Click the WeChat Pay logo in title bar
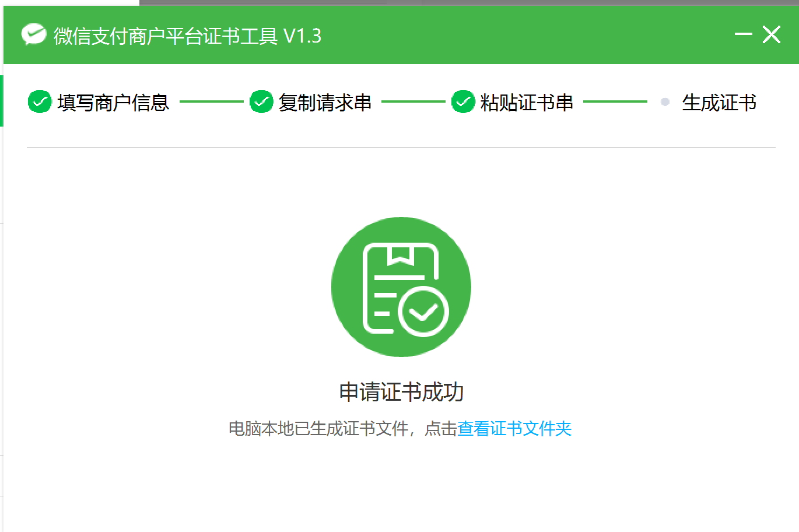Viewport: 799px width, 532px height. 34,35
